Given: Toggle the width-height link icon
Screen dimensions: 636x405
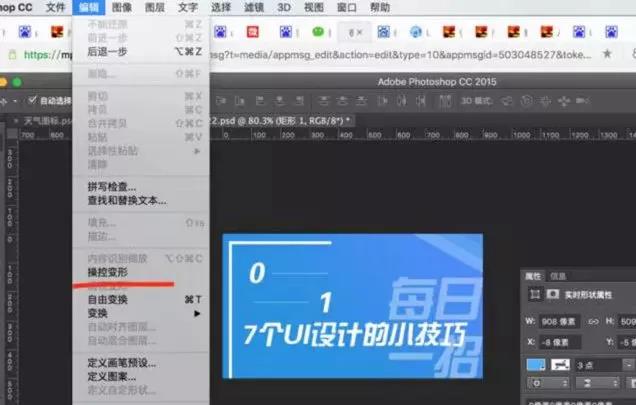Looking at the screenshot, I should click(x=593, y=321).
